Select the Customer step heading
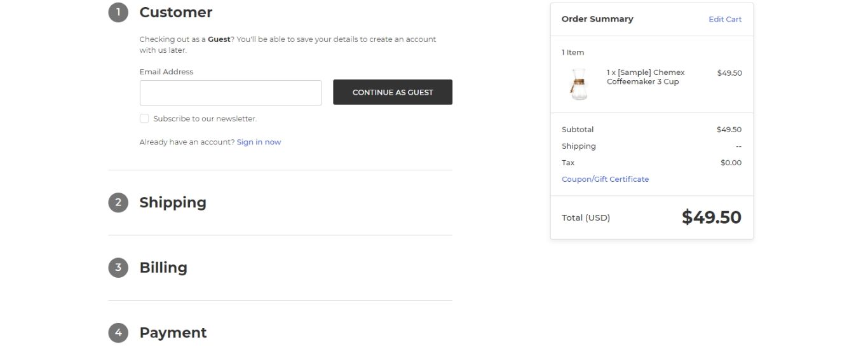 pos(176,12)
